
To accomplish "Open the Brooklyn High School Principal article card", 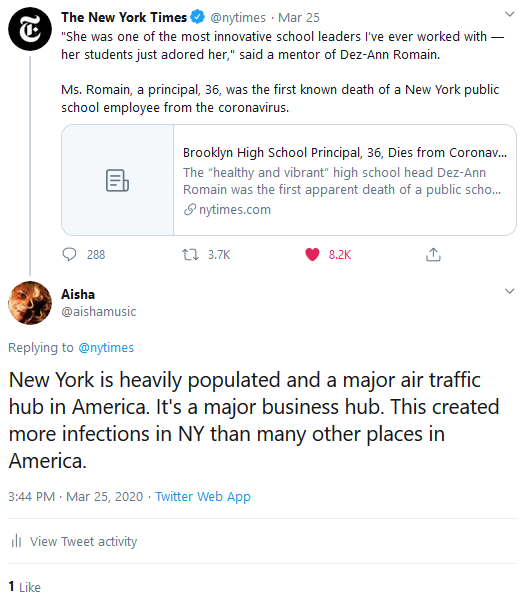I will 289,180.
